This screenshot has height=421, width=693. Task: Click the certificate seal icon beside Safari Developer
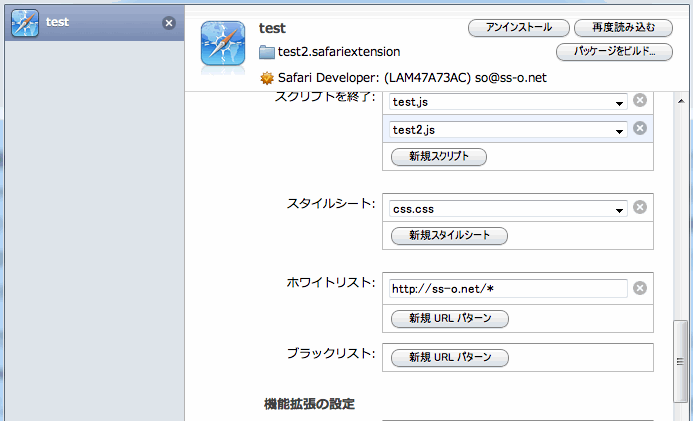[x=267, y=78]
